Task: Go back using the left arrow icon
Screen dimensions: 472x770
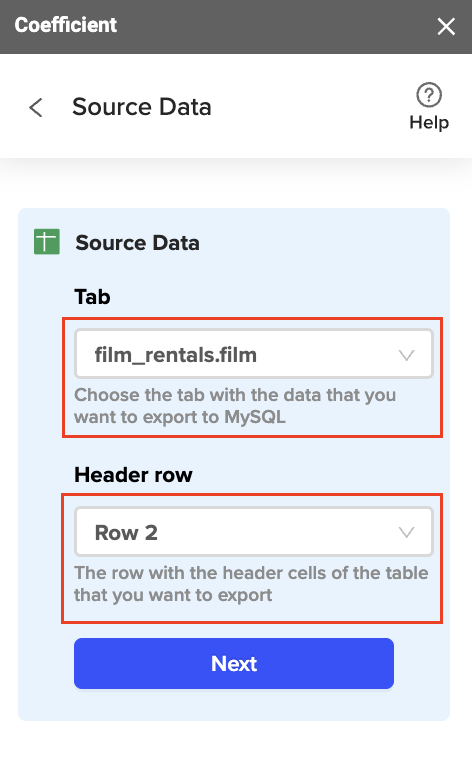Action: 36,107
